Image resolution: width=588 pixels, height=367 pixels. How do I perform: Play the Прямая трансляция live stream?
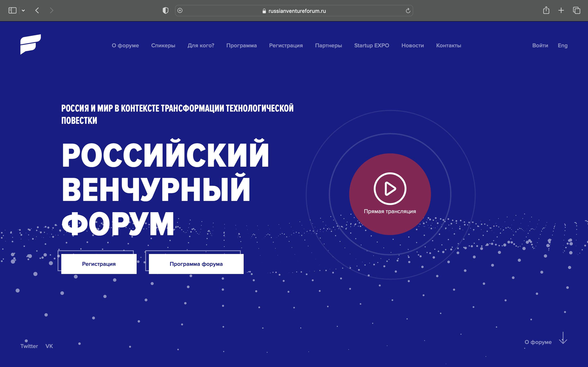point(390,194)
